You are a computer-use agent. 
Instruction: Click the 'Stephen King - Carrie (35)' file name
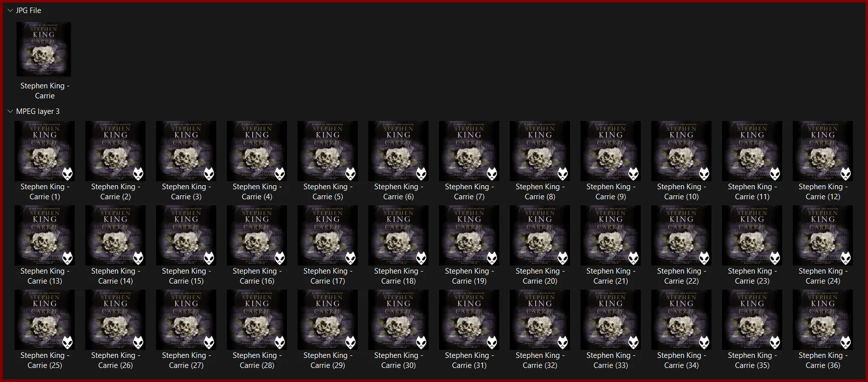[752, 360]
